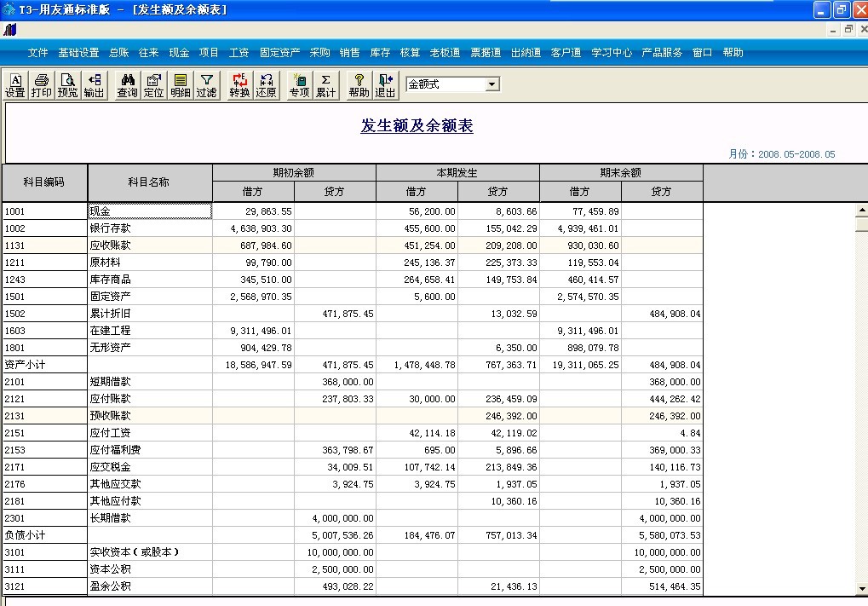868x606 pixels.
Task: Click the 预收账款 account name
Action: point(149,416)
